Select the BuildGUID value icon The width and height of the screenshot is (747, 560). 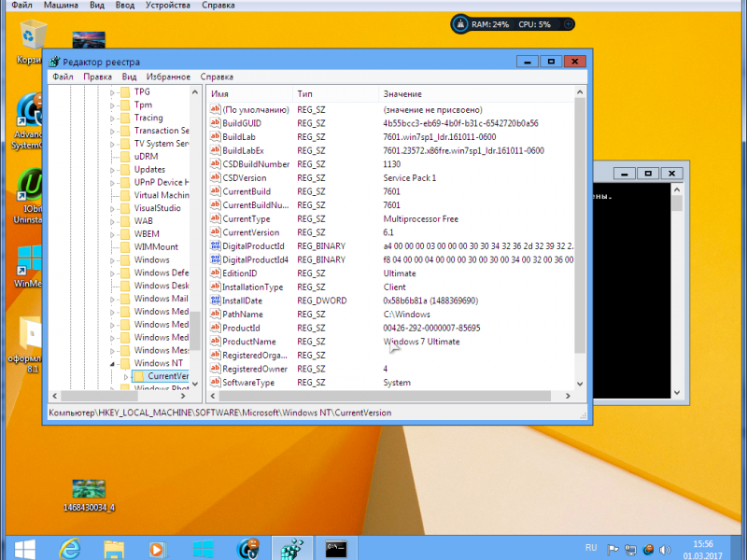216,123
